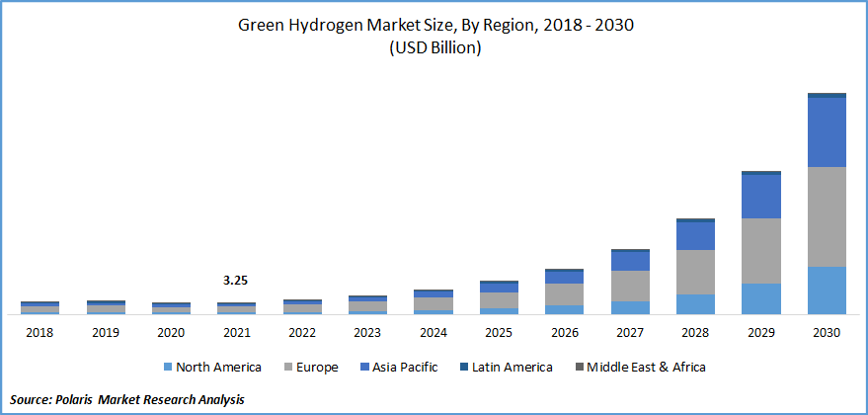Viewport: 868px width, 415px height.
Task: Select the 'Middle East & Africa' legend label
Action: tap(646, 367)
